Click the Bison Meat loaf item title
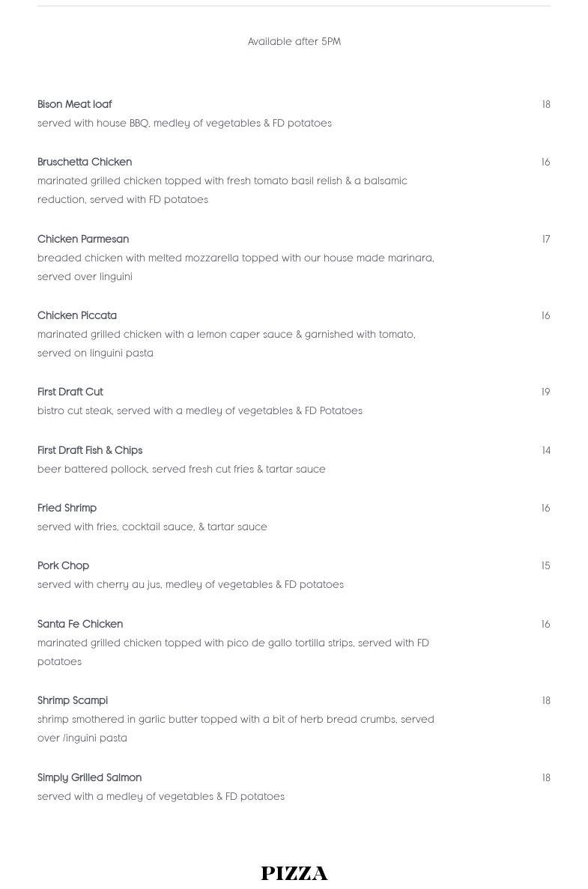Viewport: 588px width, 889px height. point(75,105)
